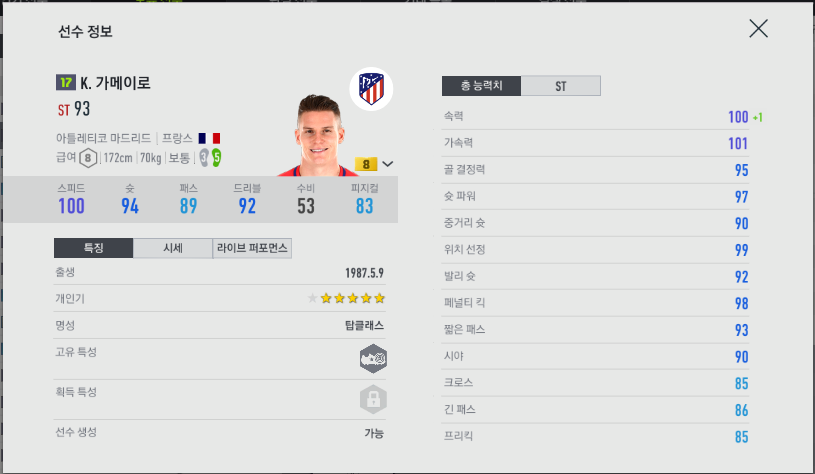The height and width of the screenshot is (474, 815).
Task: Toggle to the 총 능력치 view
Action: [481, 86]
